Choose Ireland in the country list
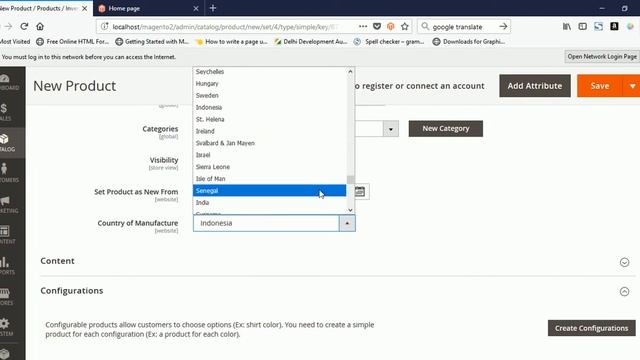The height and width of the screenshot is (360, 640). tap(269, 131)
